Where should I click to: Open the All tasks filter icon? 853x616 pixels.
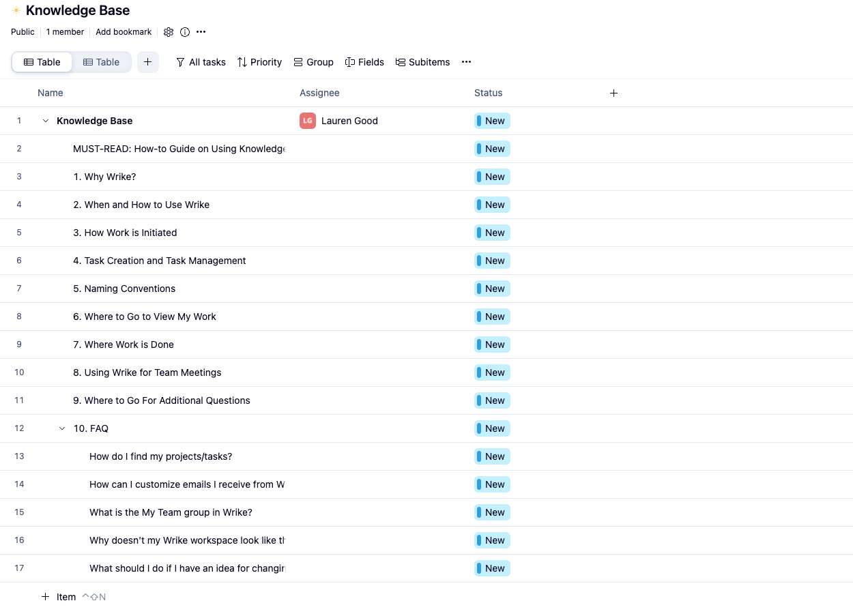179,62
